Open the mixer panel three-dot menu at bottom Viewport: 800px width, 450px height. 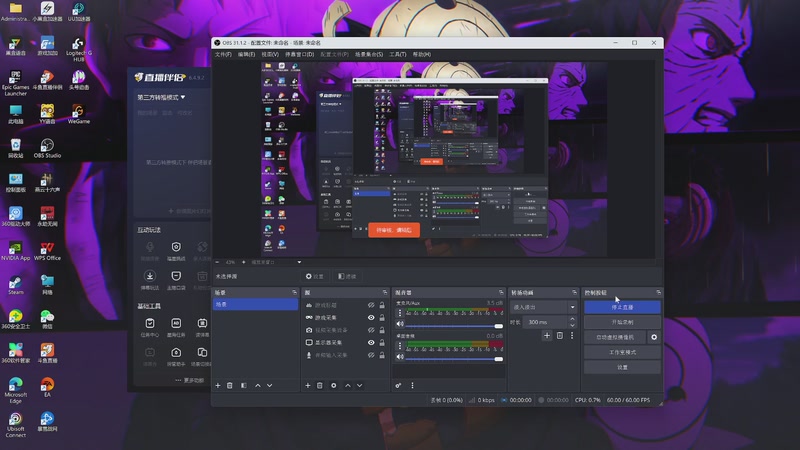pos(412,386)
